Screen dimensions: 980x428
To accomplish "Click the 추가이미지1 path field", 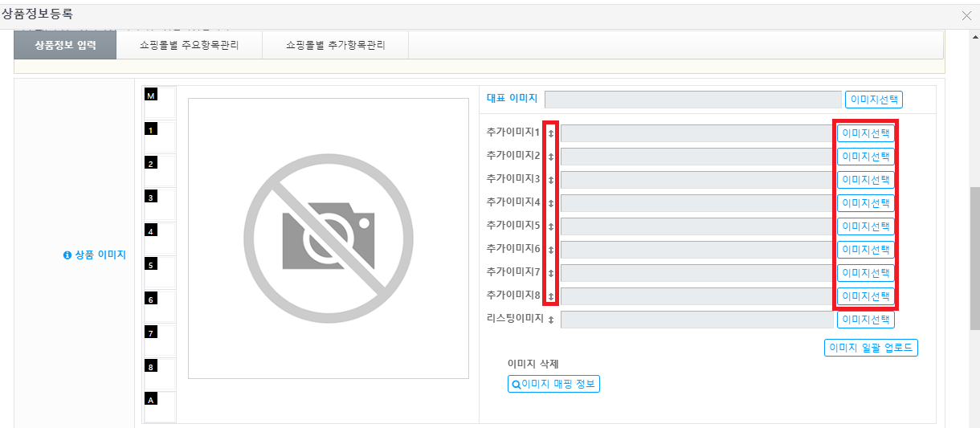I will coord(696,133).
